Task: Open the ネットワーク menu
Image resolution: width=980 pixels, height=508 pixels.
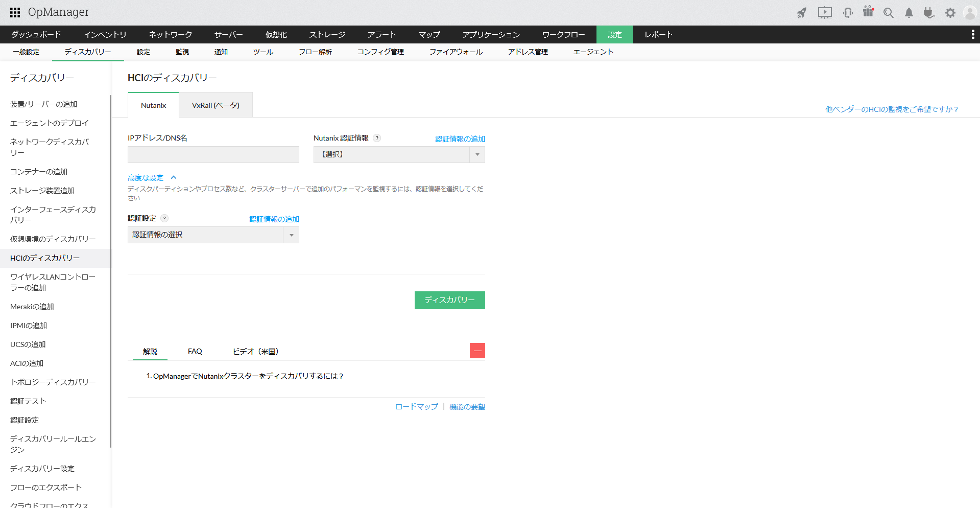Action: point(171,34)
